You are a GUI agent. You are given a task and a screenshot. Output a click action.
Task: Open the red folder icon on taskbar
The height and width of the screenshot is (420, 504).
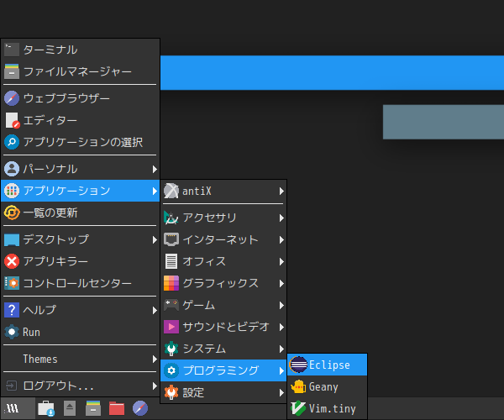117,408
